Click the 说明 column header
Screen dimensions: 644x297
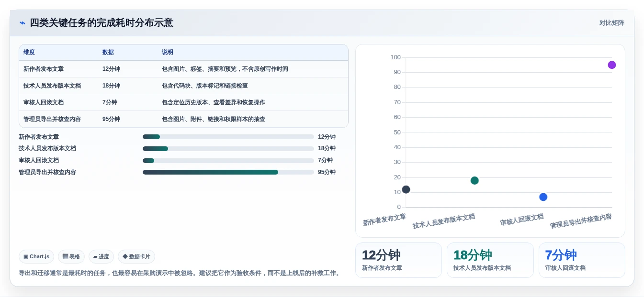(x=168, y=53)
